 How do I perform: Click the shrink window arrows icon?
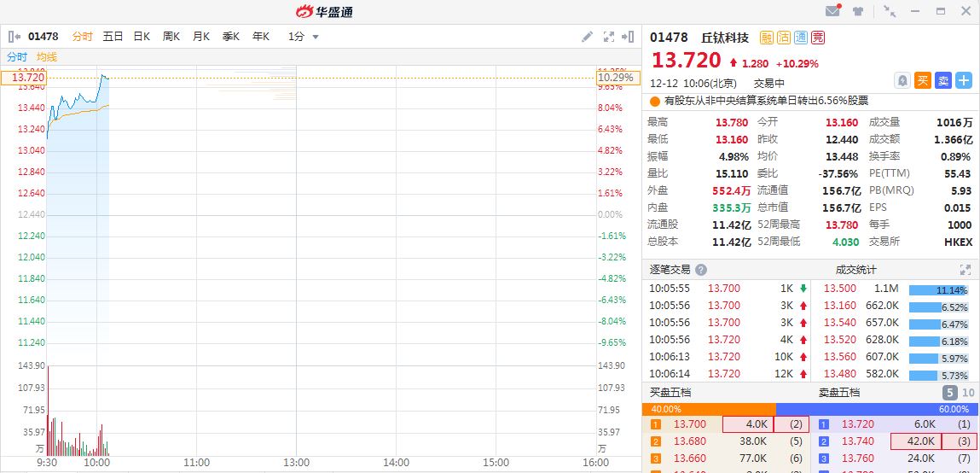pyautogui.click(x=890, y=11)
